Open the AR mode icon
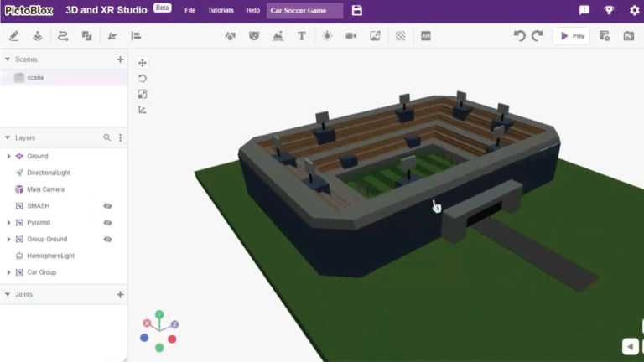This screenshot has height=362, width=644. (426, 36)
